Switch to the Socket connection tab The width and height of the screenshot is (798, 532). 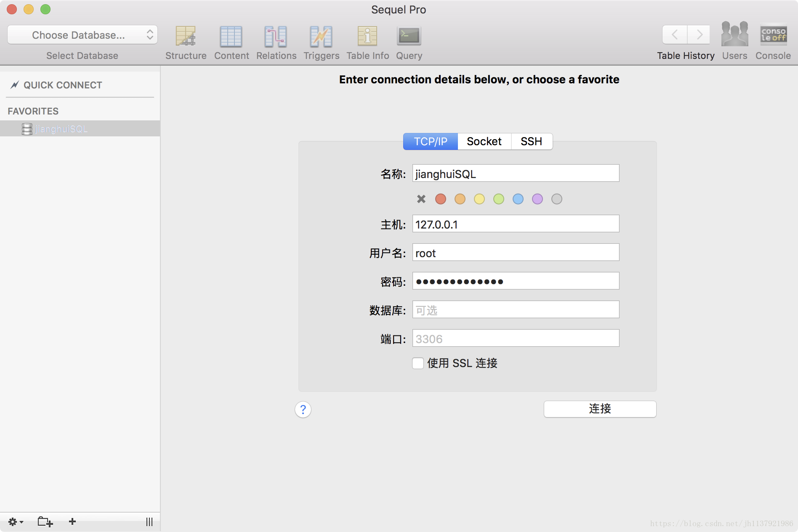coord(484,141)
